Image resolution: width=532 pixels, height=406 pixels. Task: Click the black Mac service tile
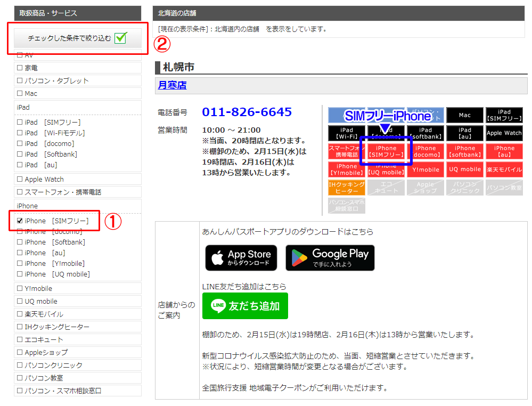[x=464, y=115]
